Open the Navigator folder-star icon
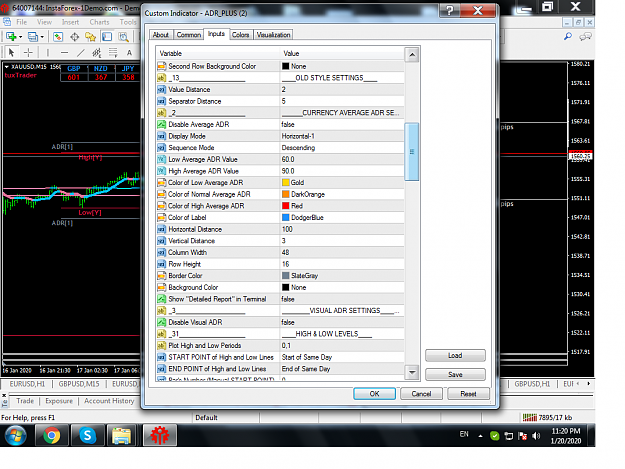 pos(90,37)
